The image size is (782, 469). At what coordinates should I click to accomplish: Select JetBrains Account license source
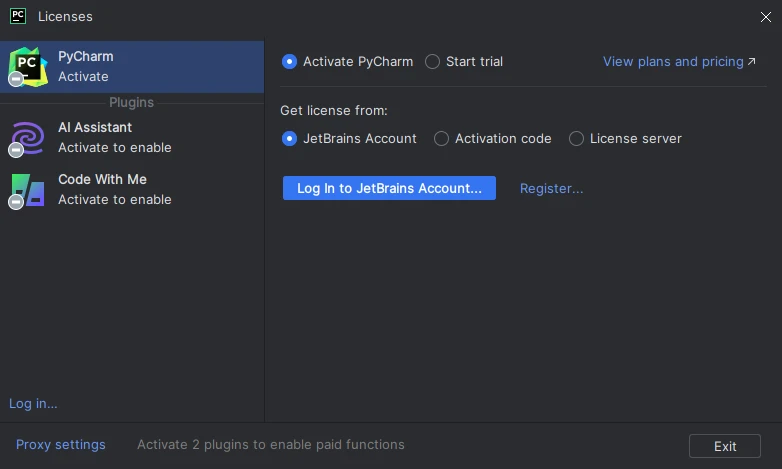tap(290, 139)
